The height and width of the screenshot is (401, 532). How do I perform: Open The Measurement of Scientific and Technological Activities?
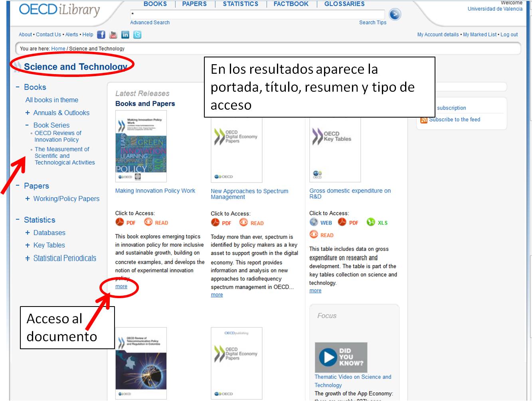(65, 156)
